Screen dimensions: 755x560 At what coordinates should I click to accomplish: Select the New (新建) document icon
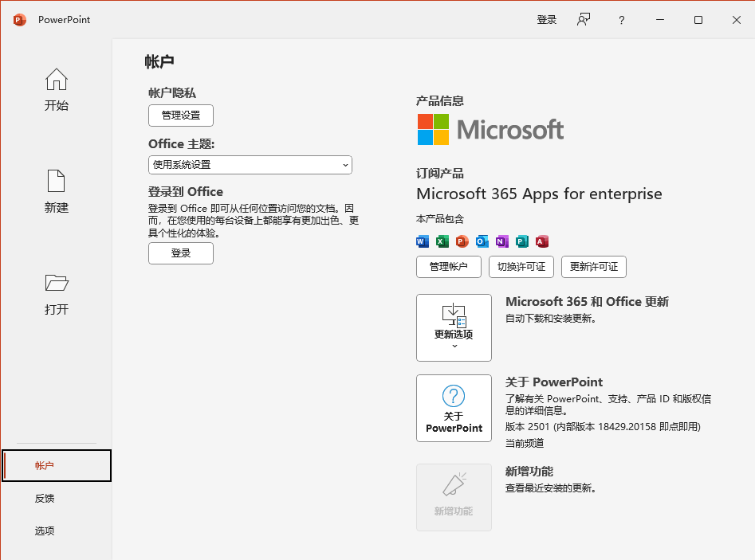coord(57,181)
